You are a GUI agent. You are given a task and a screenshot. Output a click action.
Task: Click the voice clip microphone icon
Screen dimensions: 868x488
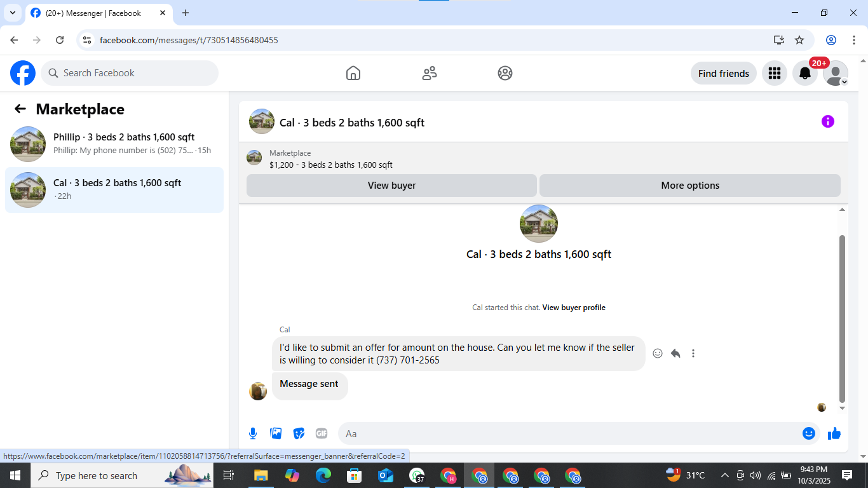click(253, 433)
